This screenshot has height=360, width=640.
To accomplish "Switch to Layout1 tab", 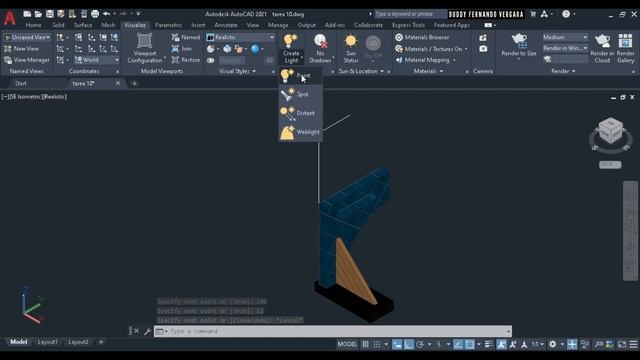I will point(47,342).
